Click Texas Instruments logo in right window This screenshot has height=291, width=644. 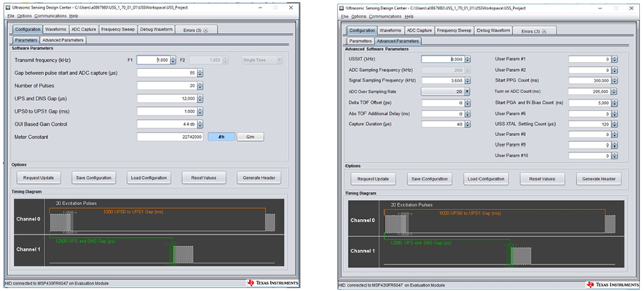tap(612, 284)
